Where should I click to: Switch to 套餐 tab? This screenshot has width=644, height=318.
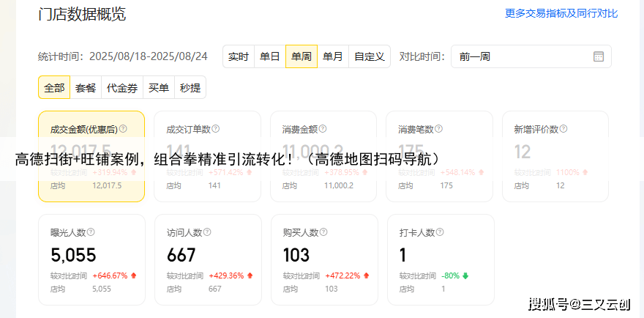[86, 88]
